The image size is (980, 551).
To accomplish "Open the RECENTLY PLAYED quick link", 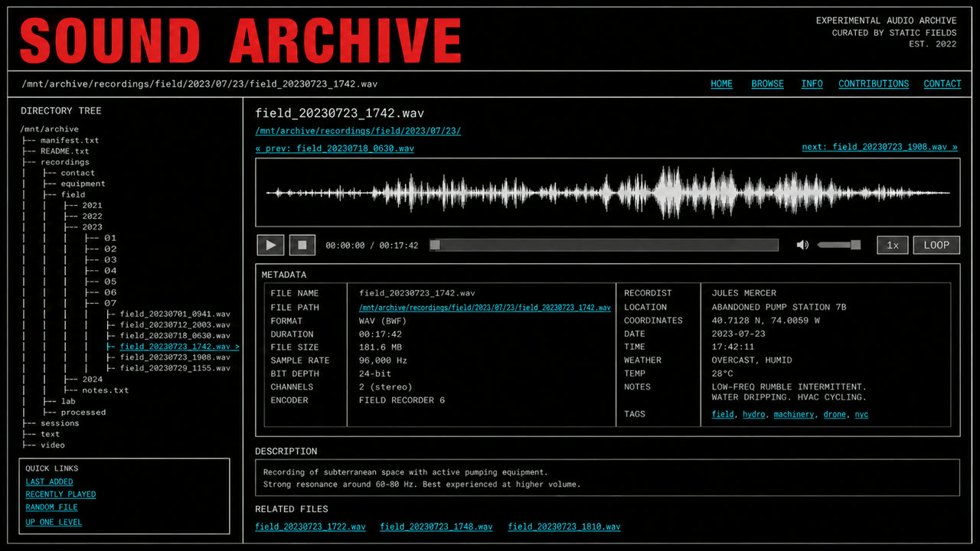I will coord(60,495).
